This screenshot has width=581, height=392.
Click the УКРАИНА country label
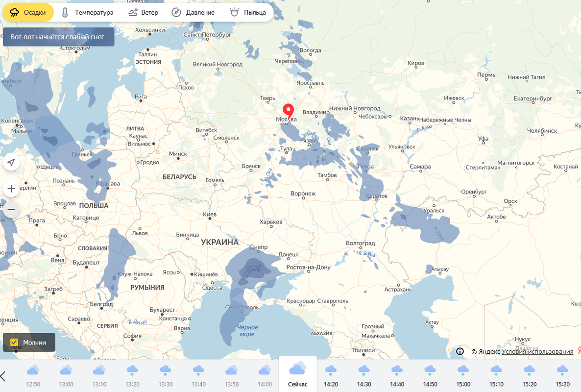point(220,242)
